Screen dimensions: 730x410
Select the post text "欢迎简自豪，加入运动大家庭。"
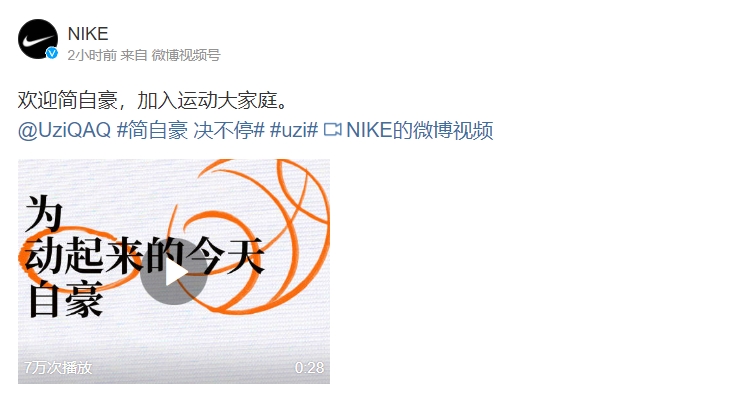[153, 101]
